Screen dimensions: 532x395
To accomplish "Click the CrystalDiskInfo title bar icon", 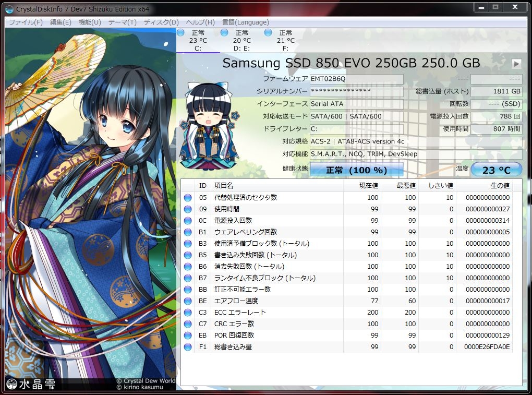I will click(9, 9).
